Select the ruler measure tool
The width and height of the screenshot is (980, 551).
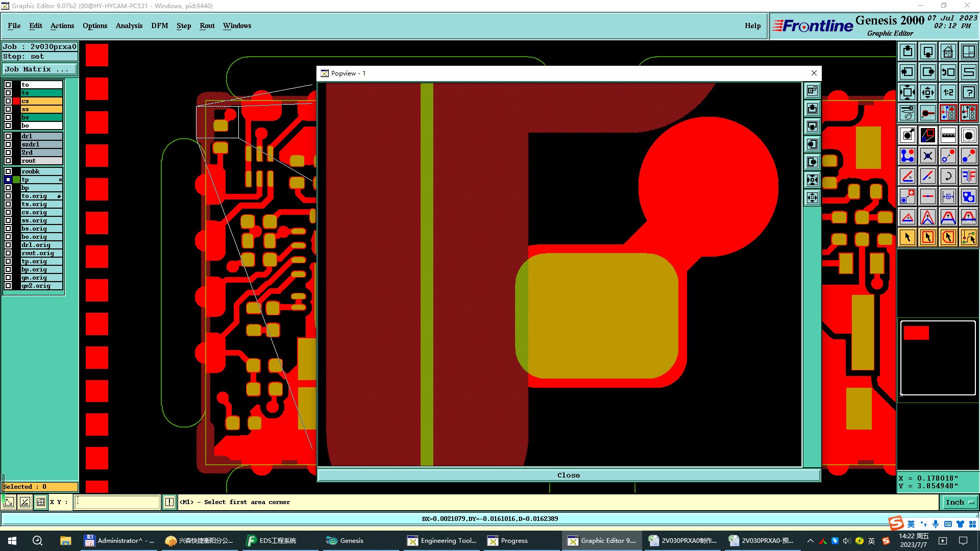[x=948, y=135]
